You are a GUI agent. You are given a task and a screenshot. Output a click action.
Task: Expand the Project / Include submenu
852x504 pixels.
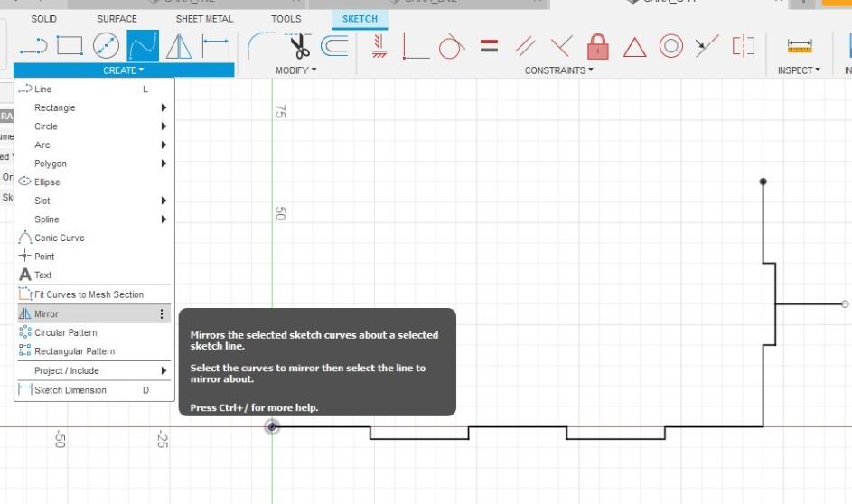[x=93, y=370]
